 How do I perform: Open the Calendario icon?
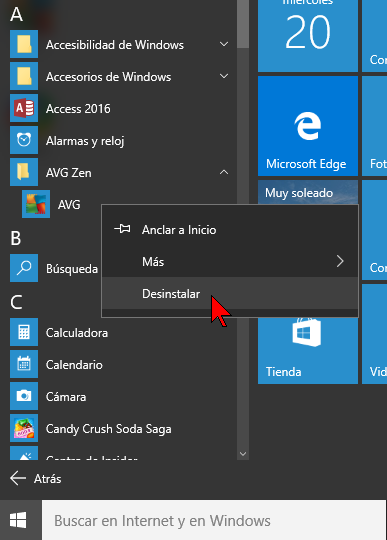point(24,364)
